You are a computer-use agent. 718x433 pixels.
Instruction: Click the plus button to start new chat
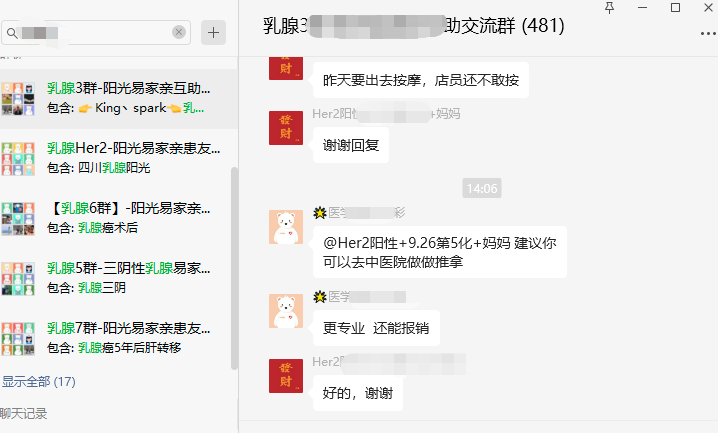click(x=213, y=32)
